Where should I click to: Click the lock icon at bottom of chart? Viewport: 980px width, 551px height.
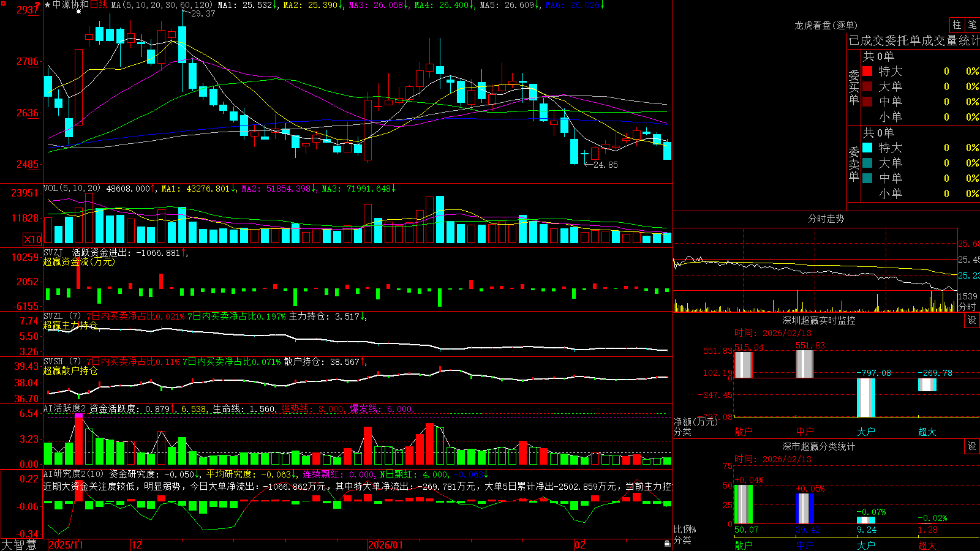(667, 544)
